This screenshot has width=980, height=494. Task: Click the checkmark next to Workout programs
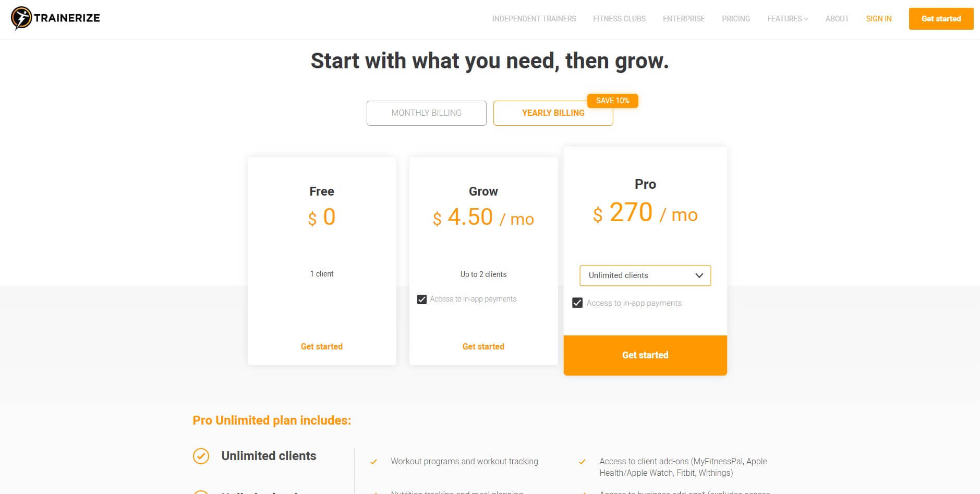coord(373,462)
